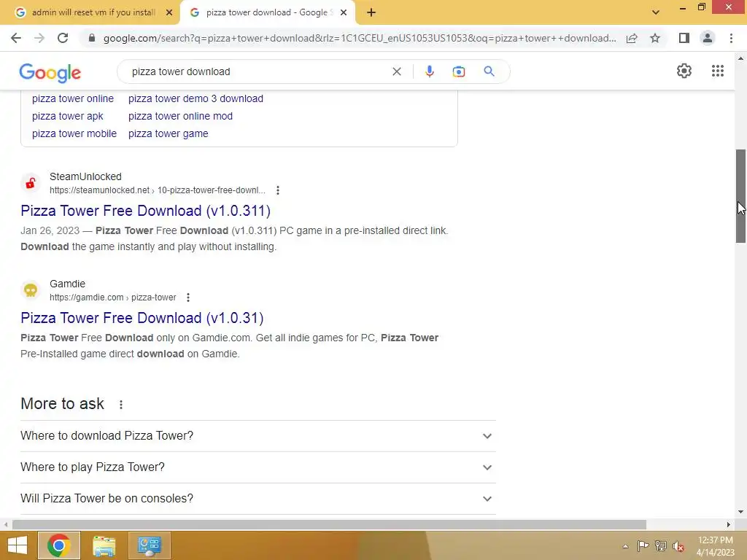This screenshot has height=560, width=747.
Task: Click the vertical scrollbar thumb
Action: tap(740, 196)
